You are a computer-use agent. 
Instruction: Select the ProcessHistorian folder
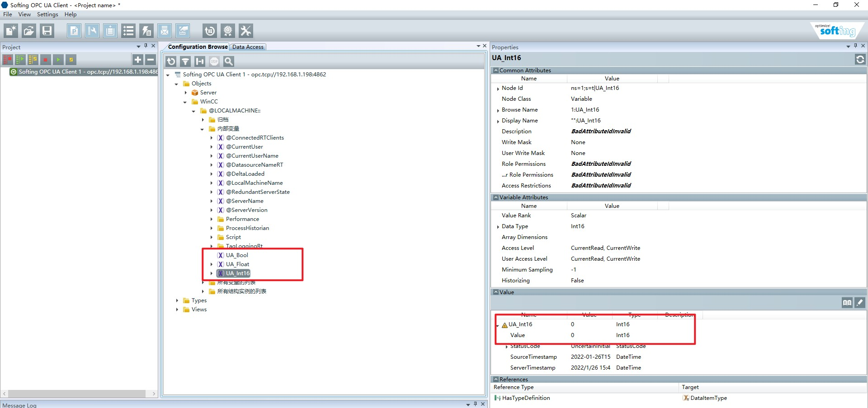(247, 228)
